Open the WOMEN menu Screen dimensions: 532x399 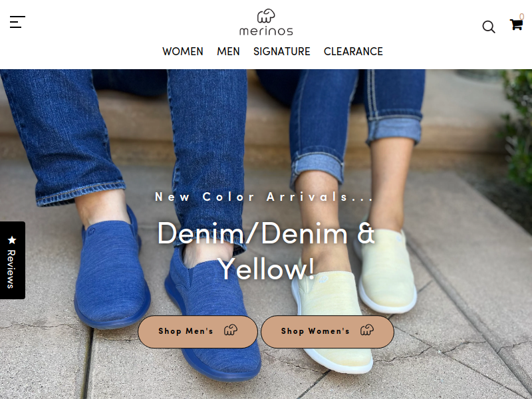pos(182,52)
